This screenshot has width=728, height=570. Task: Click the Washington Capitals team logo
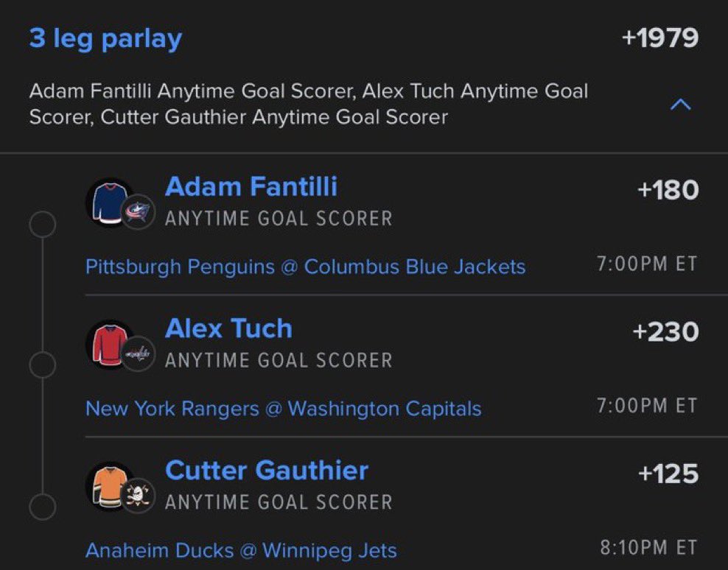click(138, 354)
